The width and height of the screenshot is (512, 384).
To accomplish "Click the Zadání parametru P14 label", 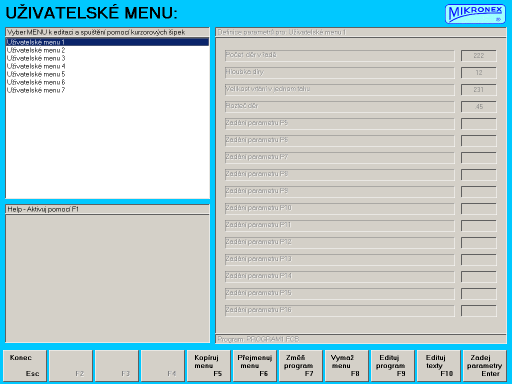I will pos(340,277).
